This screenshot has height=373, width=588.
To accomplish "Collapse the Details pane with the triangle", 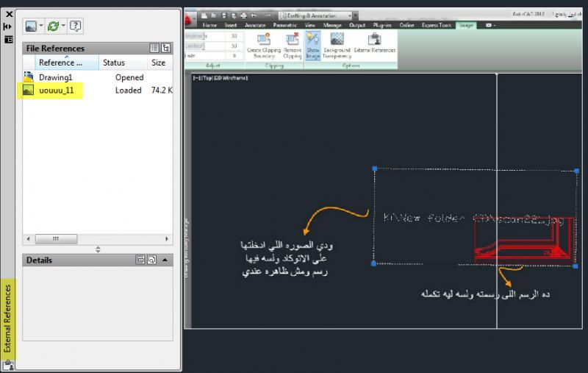I will pos(165,260).
